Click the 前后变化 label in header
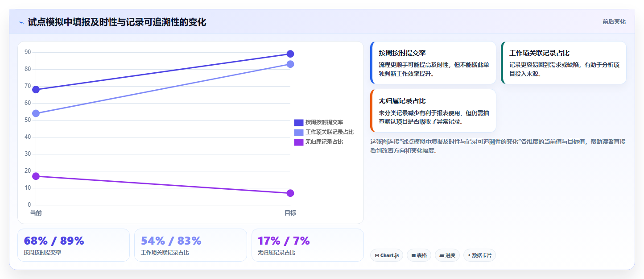The height and width of the screenshot is (279, 644). 614,21
